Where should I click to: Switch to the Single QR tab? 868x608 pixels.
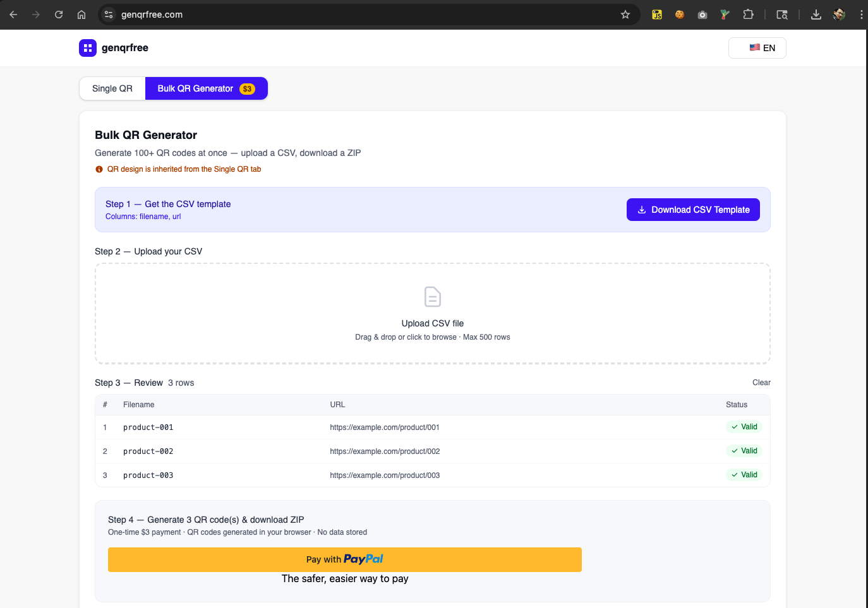pos(112,88)
